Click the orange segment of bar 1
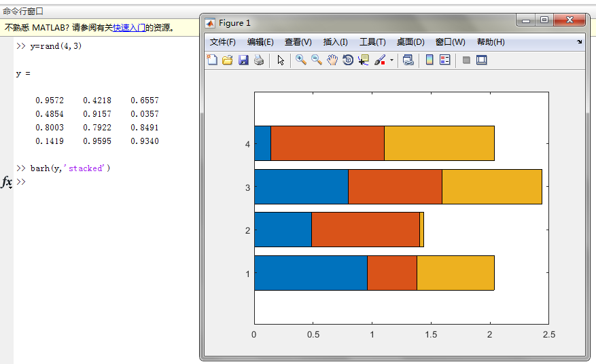This screenshot has width=596, height=364. pos(392,273)
